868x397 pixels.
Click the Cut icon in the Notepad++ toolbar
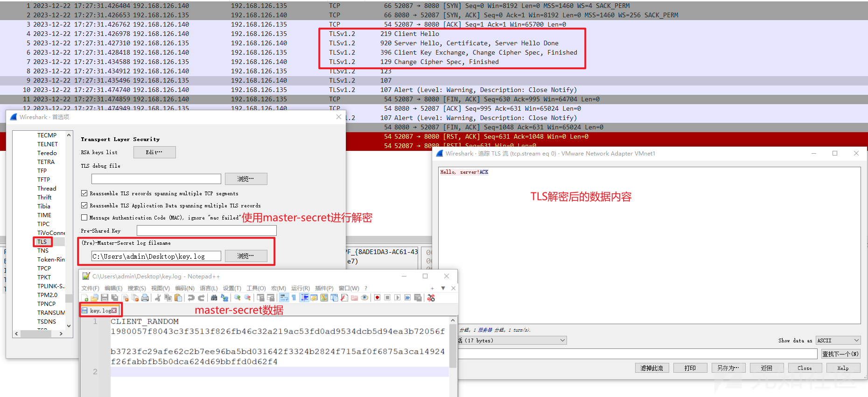158,298
